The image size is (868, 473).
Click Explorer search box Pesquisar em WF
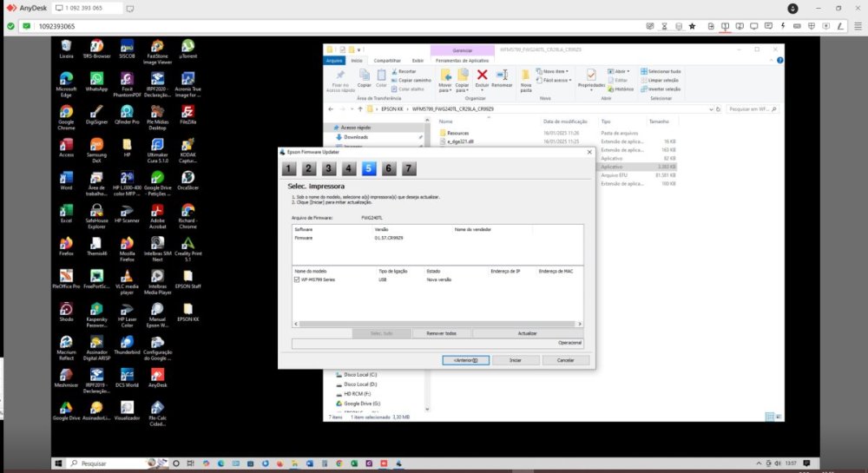[x=753, y=109]
